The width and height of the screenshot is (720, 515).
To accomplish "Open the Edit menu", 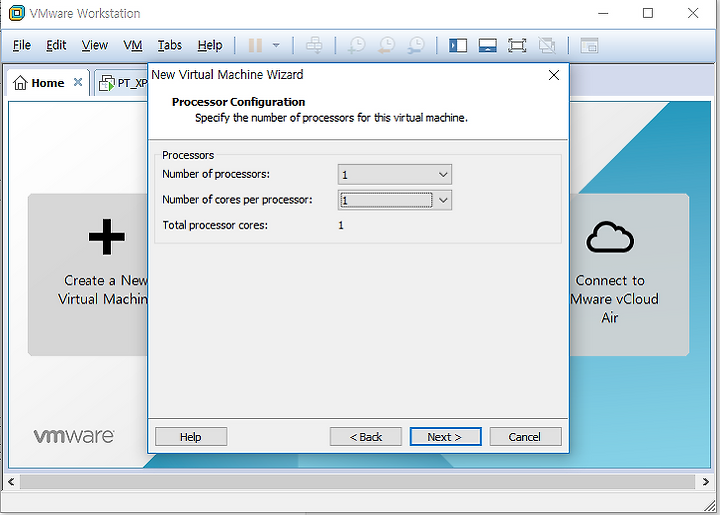I will [56, 45].
